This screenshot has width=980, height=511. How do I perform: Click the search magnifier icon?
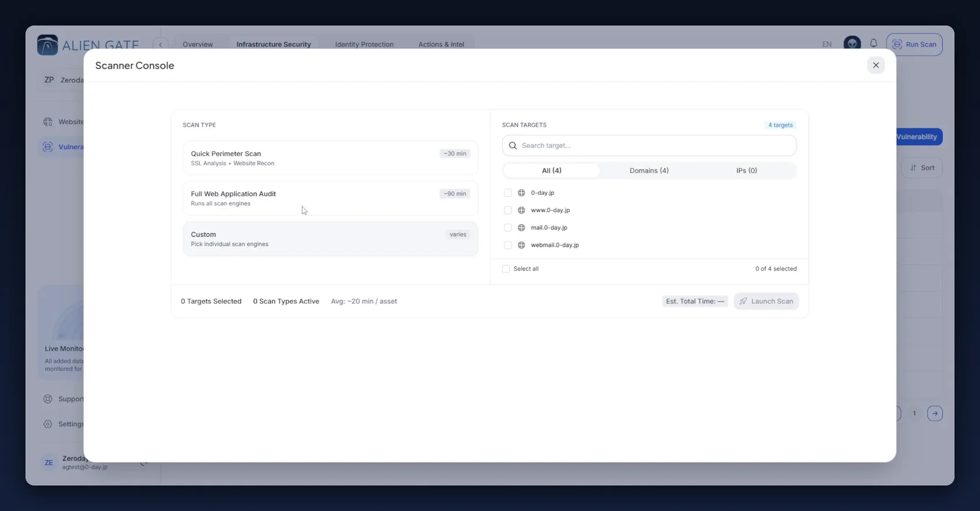point(513,146)
